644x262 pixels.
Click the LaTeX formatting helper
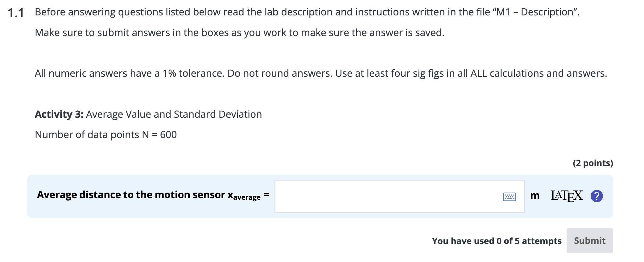tap(567, 195)
